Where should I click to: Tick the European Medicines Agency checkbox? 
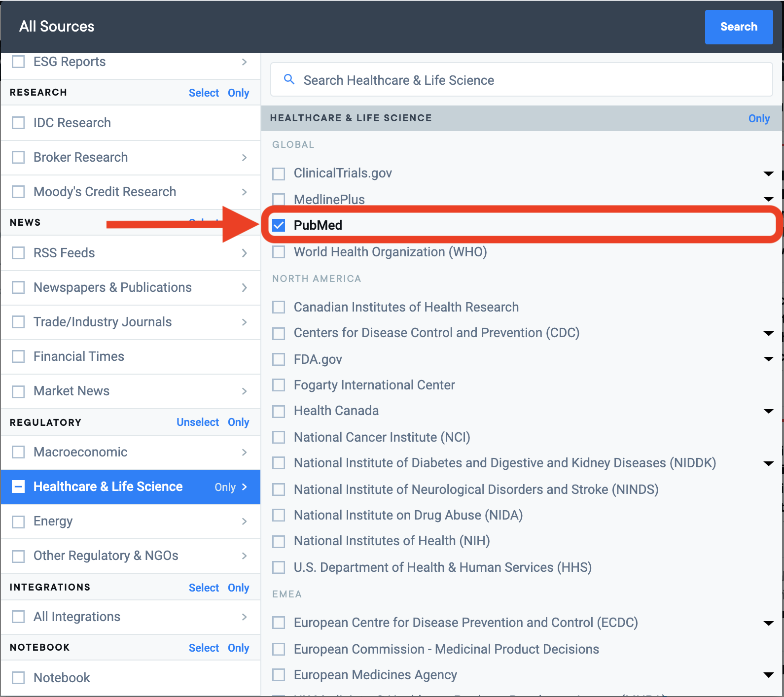tap(279, 675)
